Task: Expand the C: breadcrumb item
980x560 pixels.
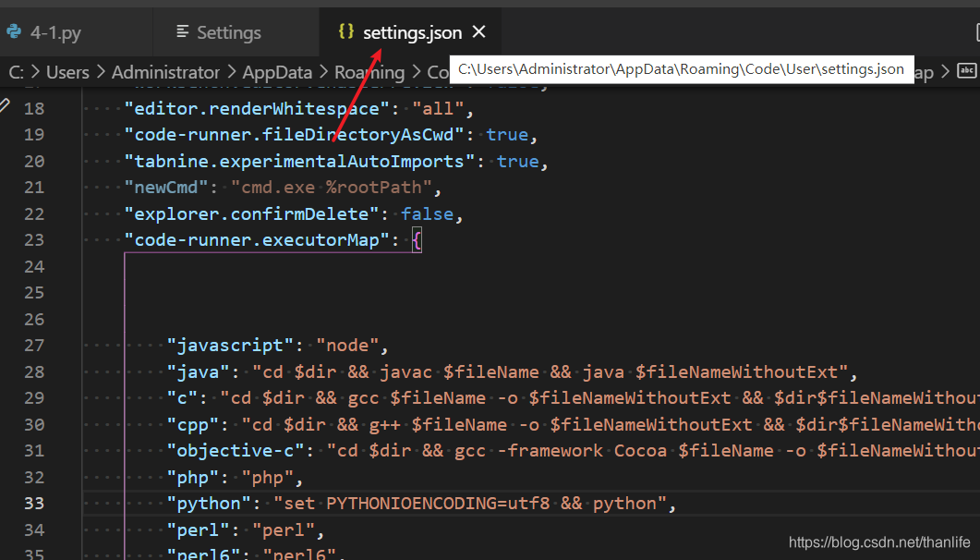Action: (x=16, y=71)
